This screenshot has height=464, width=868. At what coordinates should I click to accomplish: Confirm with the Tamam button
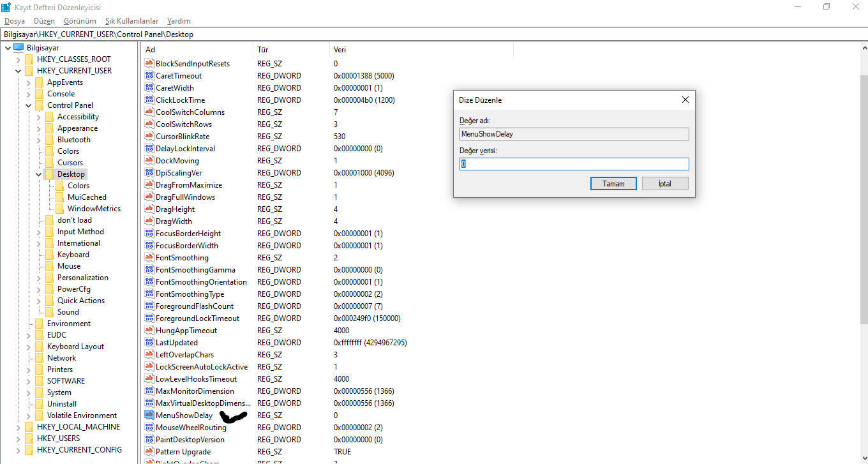pyautogui.click(x=613, y=184)
